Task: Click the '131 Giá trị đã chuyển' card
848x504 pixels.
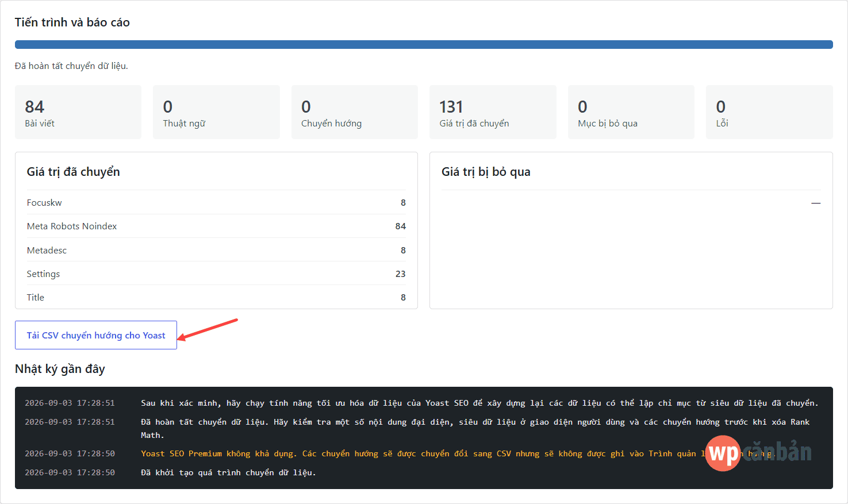Action: click(493, 112)
